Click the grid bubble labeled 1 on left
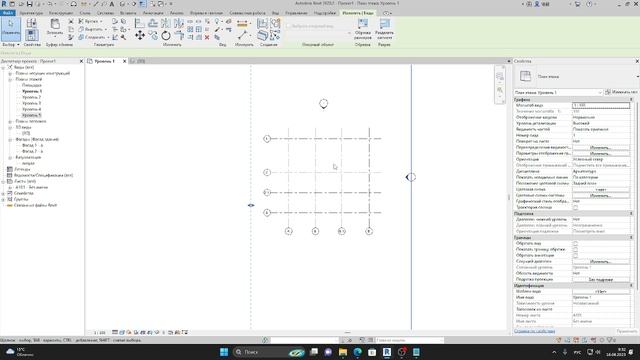Image resolution: width=640 pixels, height=360 pixels. 267,139
